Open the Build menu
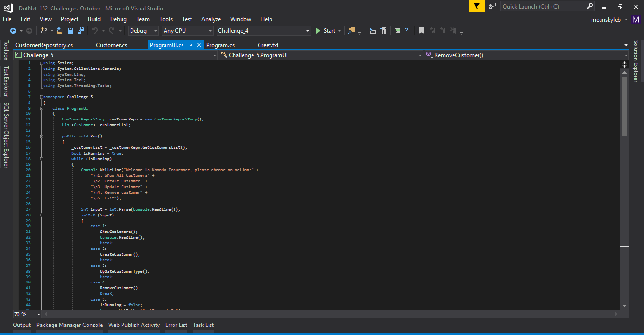644x335 pixels. point(94,19)
